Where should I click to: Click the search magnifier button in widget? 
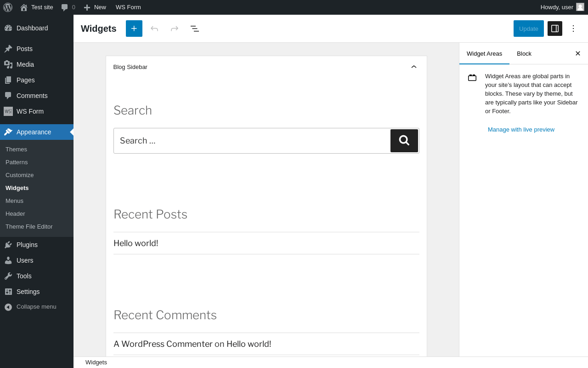(404, 141)
